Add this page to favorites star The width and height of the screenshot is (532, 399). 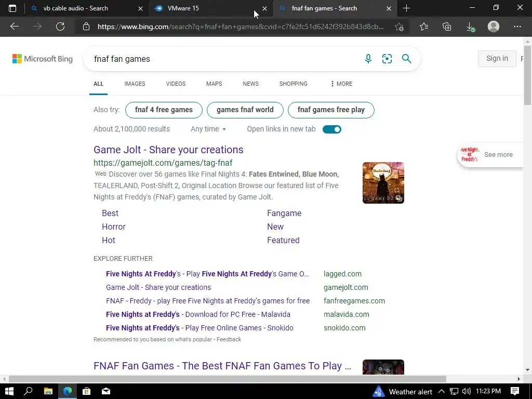tap(400, 26)
